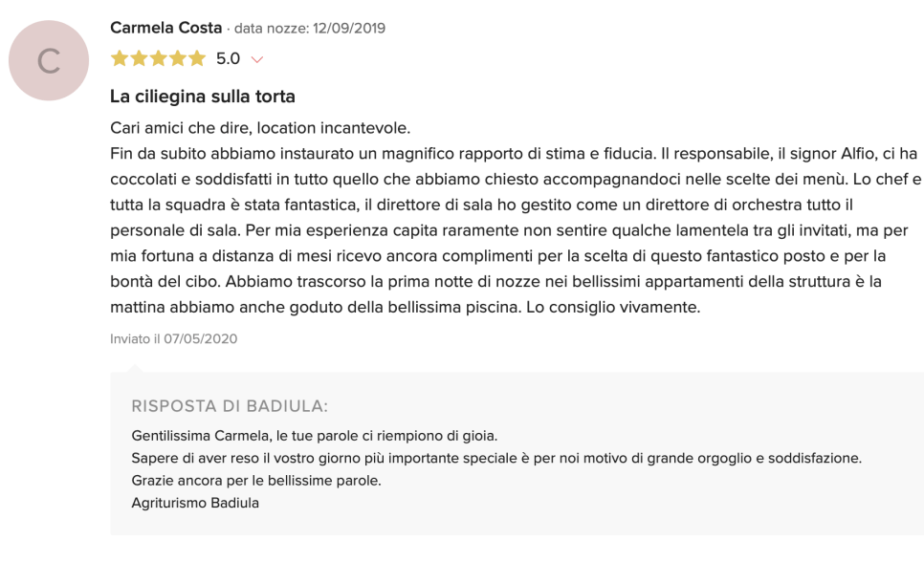Click the sentence "Lo consiglio vivamente"

coord(613,307)
